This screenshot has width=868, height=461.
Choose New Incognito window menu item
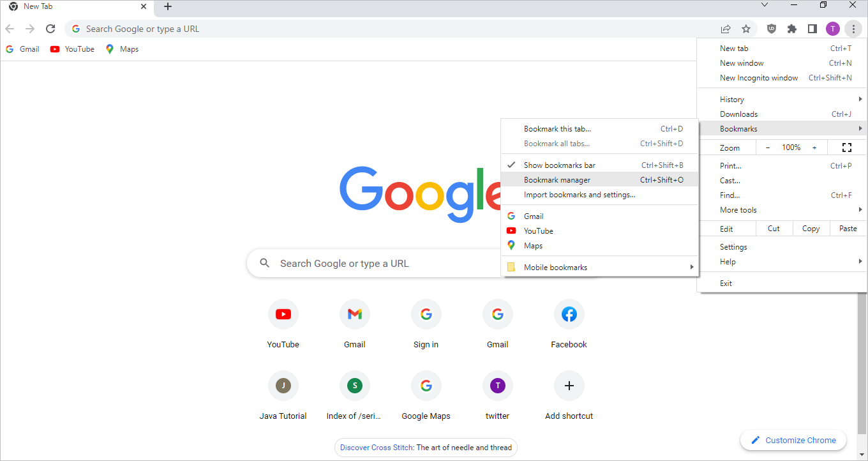point(759,78)
